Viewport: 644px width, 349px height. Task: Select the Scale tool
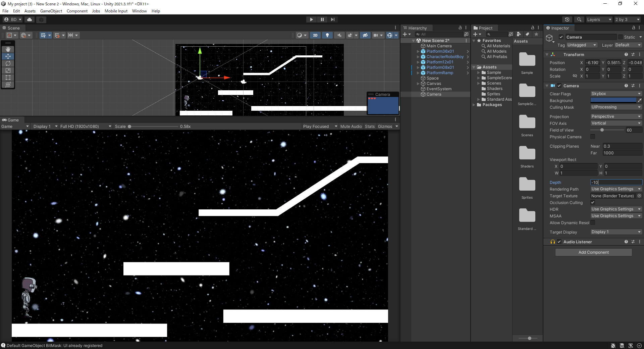[x=8, y=70]
